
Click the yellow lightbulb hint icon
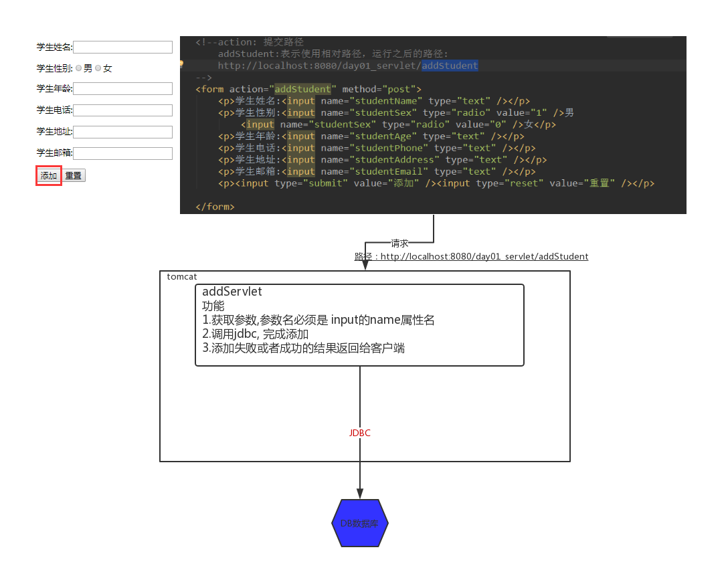point(181,64)
